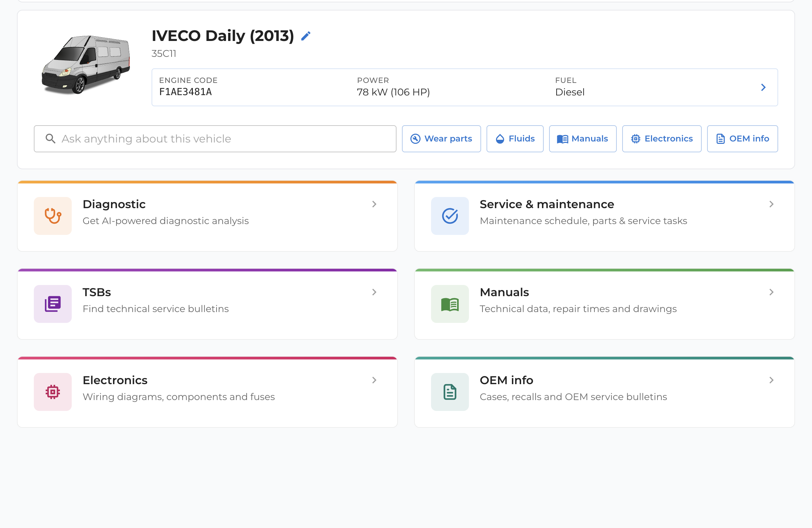Open the Diagnostic card title
This screenshot has height=528, width=812.
(x=114, y=204)
